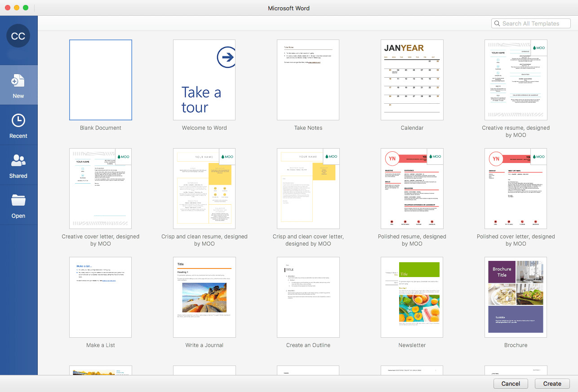The width and height of the screenshot is (578, 392).
Task: Select Creative resume by MOO thumbnail
Action: click(x=516, y=80)
